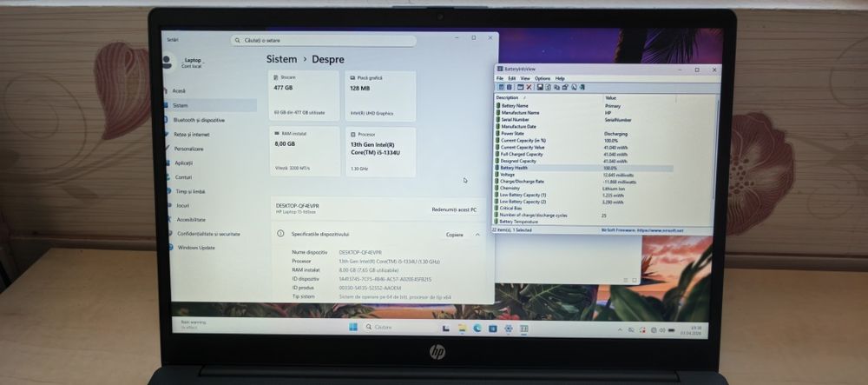Show hidden tray icons chevron

(620, 329)
